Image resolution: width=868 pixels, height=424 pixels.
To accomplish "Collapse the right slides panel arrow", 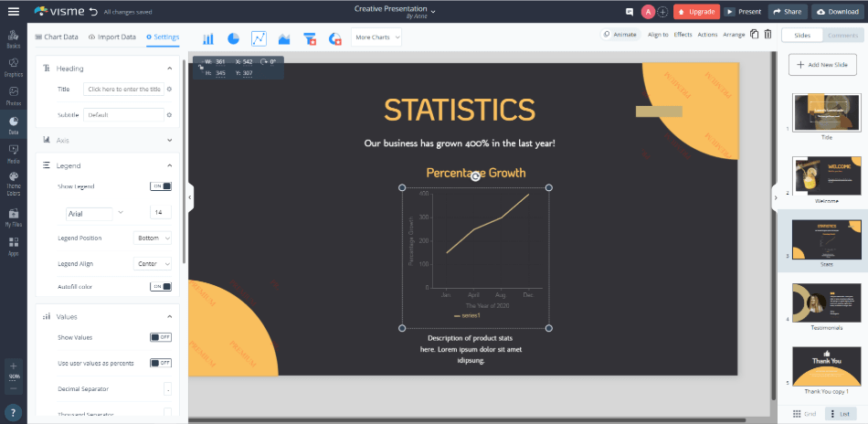I will [x=775, y=197].
